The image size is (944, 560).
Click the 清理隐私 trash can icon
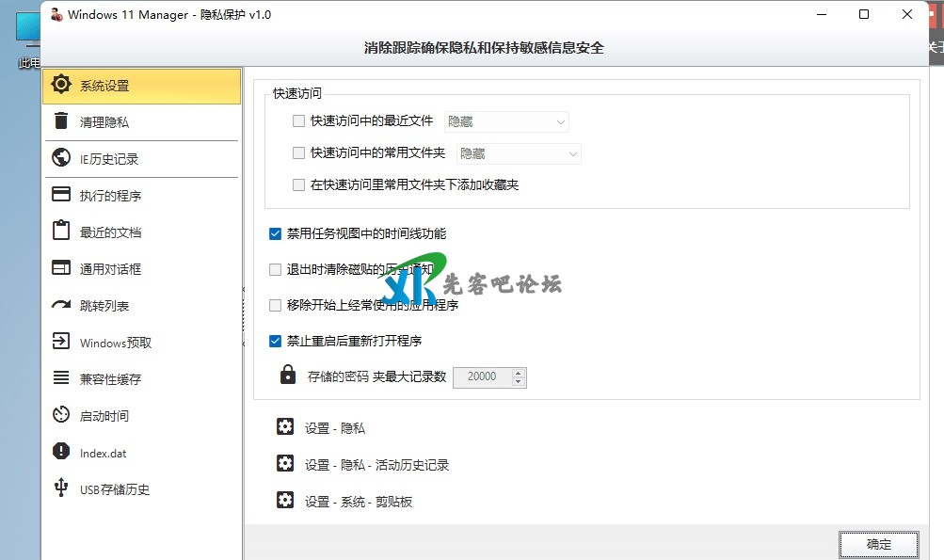pyautogui.click(x=61, y=121)
